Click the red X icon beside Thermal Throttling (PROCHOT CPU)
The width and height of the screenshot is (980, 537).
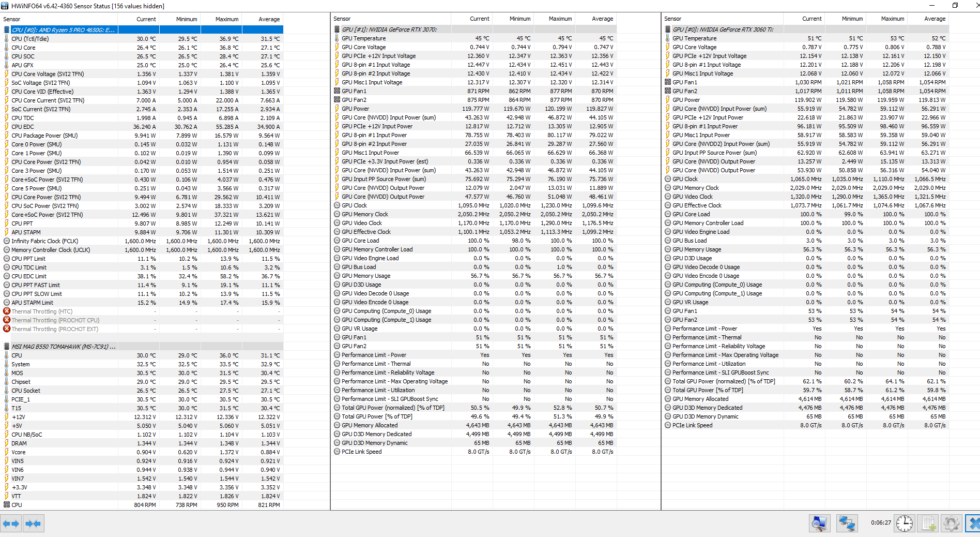click(x=7, y=320)
